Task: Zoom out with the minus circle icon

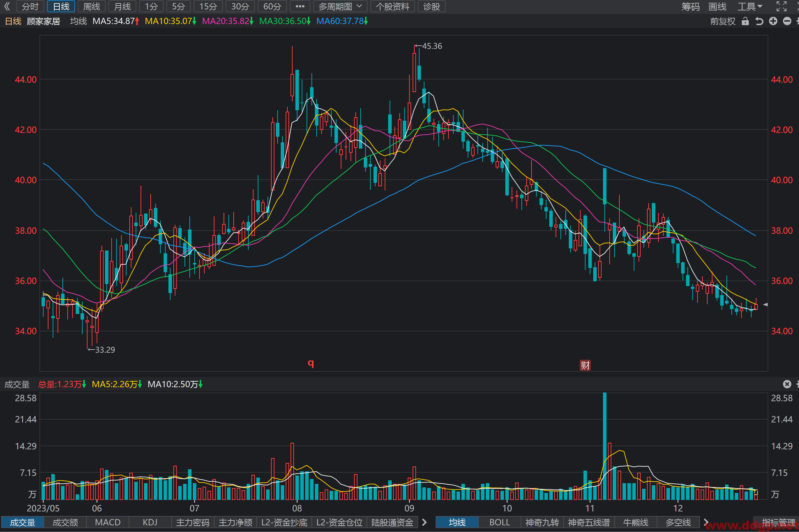Action: click(x=787, y=21)
